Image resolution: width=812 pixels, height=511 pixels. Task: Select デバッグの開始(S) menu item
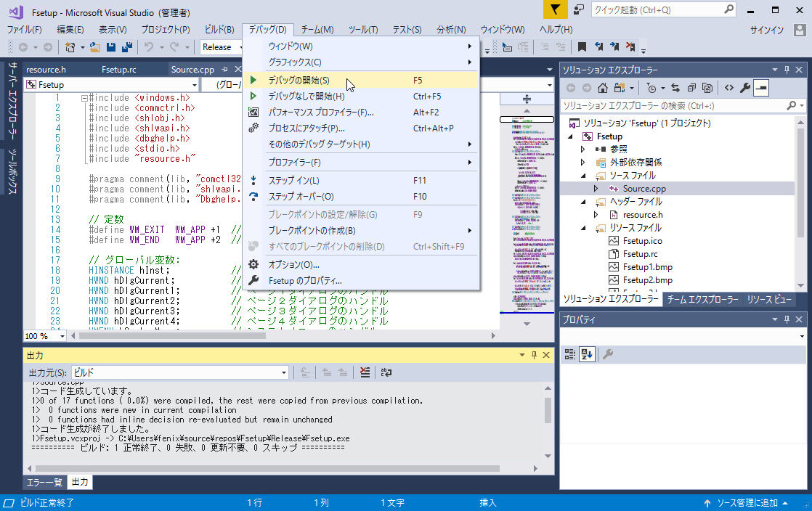click(x=361, y=81)
